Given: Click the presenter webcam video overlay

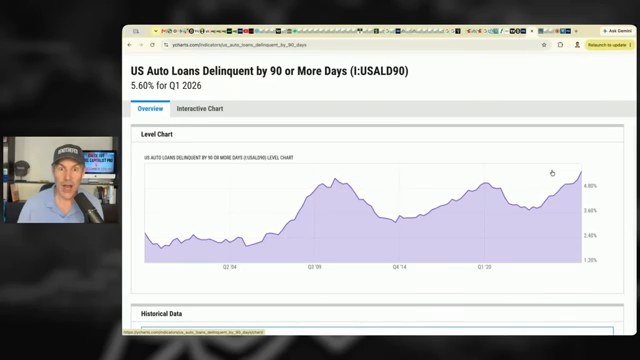Looking at the screenshot, I should [60, 180].
